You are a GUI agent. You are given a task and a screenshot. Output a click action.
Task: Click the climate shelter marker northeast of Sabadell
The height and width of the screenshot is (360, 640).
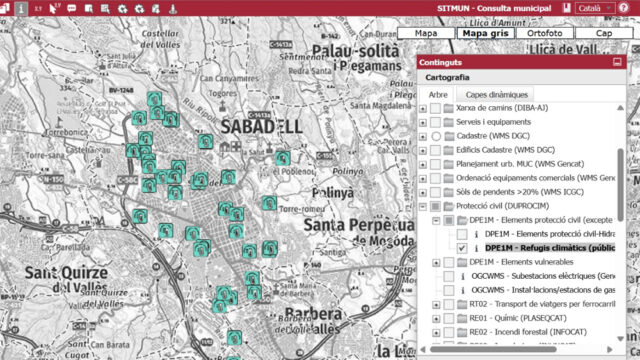point(282,158)
